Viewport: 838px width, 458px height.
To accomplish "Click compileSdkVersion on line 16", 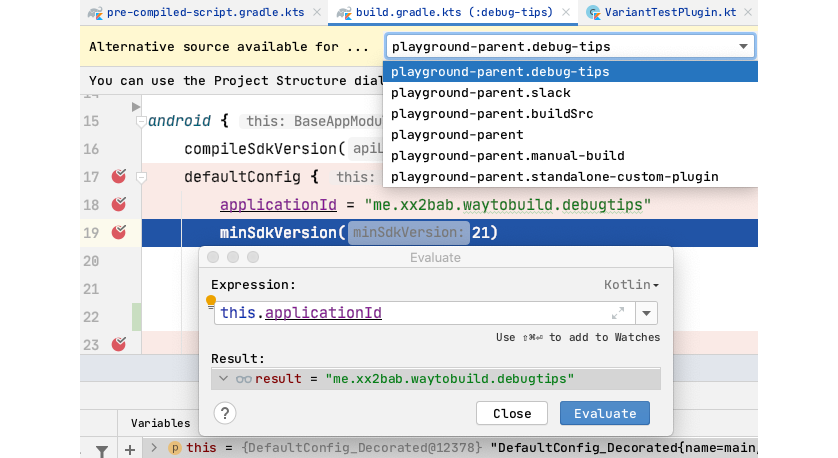I will [x=261, y=149].
